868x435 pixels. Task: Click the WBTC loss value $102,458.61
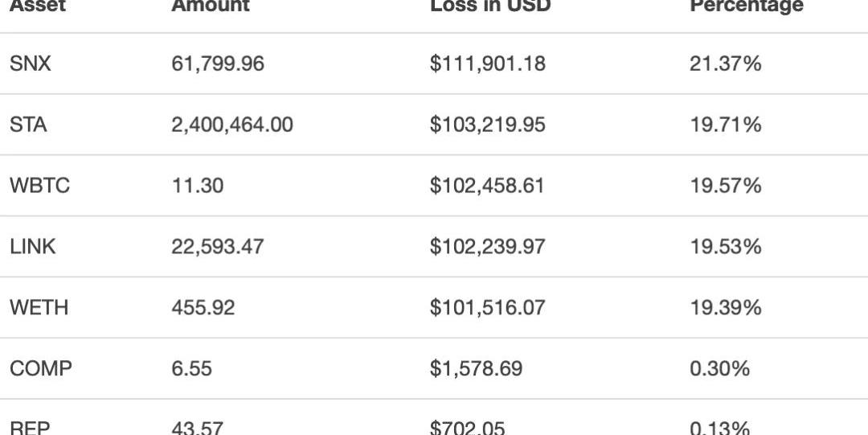(x=488, y=187)
